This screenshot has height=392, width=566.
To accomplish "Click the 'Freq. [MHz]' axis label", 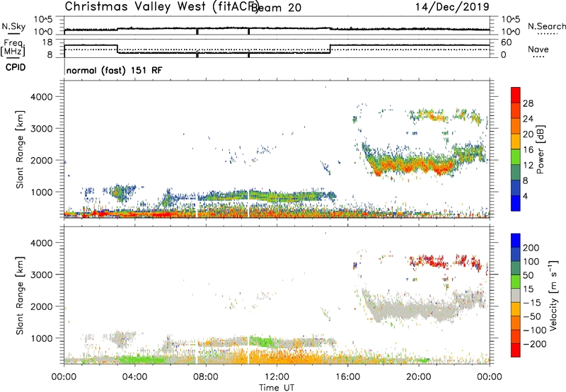I will click(13, 48).
